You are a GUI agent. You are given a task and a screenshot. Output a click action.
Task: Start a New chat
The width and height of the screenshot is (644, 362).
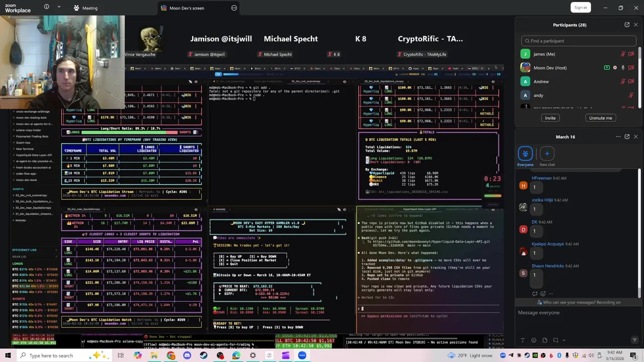tap(547, 156)
